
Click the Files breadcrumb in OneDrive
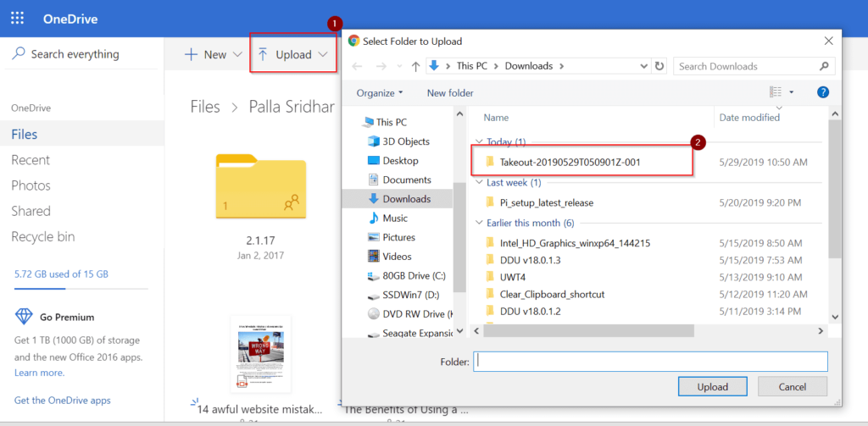205,106
